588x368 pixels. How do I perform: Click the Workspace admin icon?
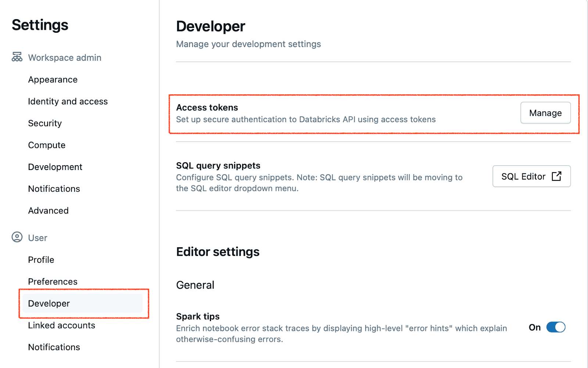tap(17, 57)
